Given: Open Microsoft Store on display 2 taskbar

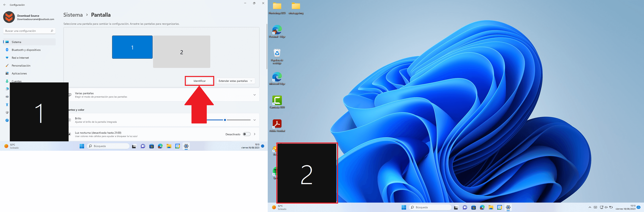Looking at the screenshot, I should (473, 207).
